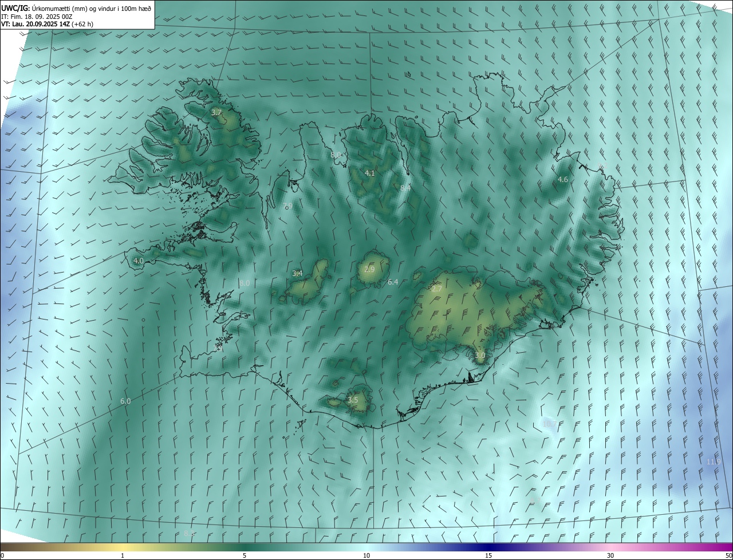Screen dimensions: 733x560
Task: Click the 3.5 value on the south glacier
Action: pos(353,400)
